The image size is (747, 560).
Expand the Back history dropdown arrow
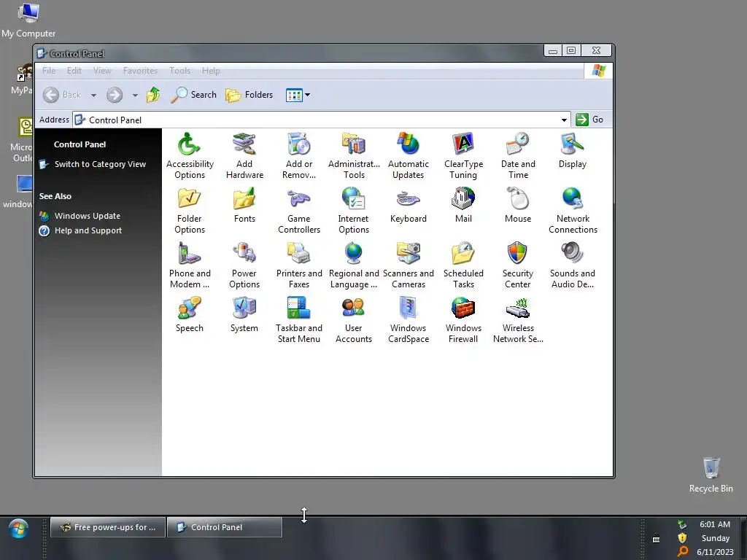(93, 96)
